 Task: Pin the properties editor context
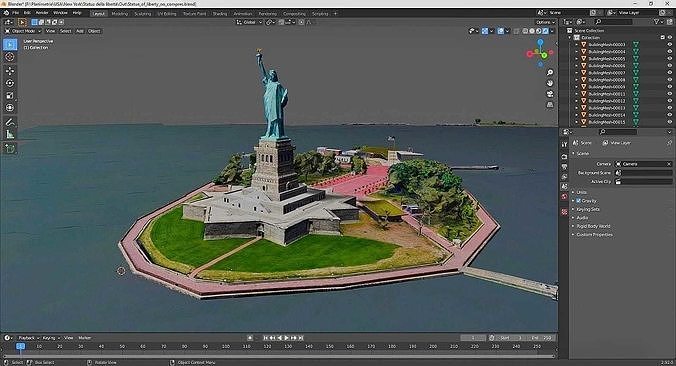tap(669, 143)
